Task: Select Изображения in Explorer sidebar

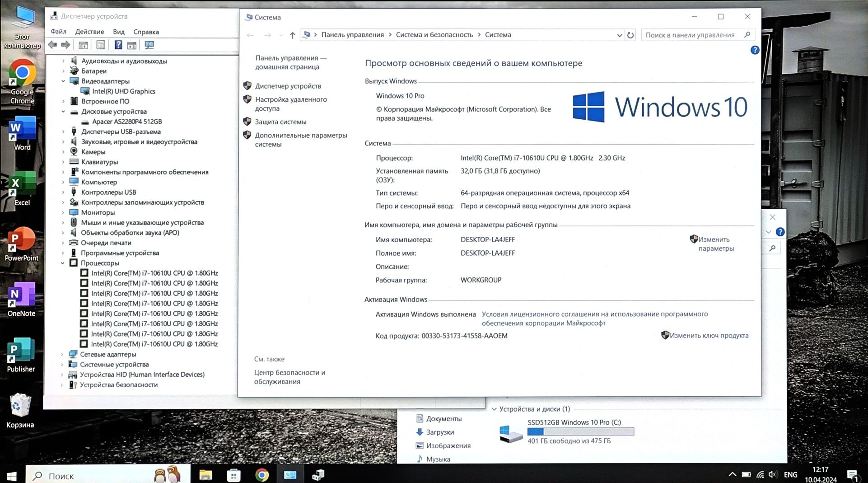Action: click(x=448, y=446)
